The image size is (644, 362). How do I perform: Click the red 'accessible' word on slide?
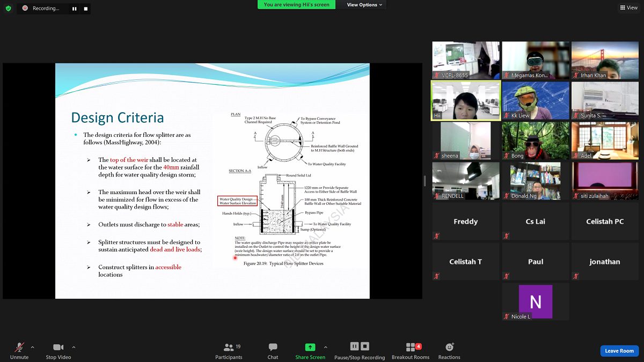169,267
